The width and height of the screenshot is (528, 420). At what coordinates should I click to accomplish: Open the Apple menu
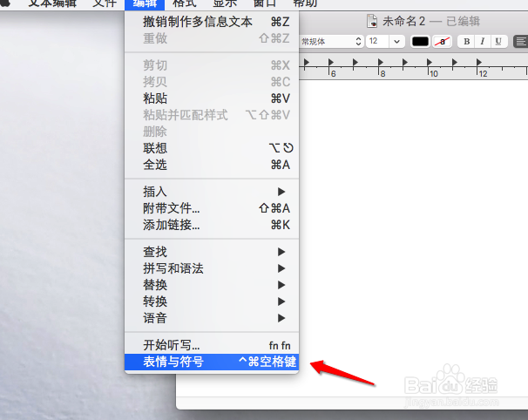pyautogui.click(x=5, y=3)
